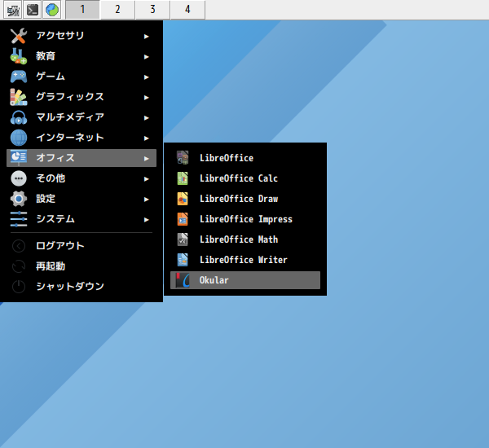
Task: Click the インターネット globe icon
Action: (x=19, y=138)
